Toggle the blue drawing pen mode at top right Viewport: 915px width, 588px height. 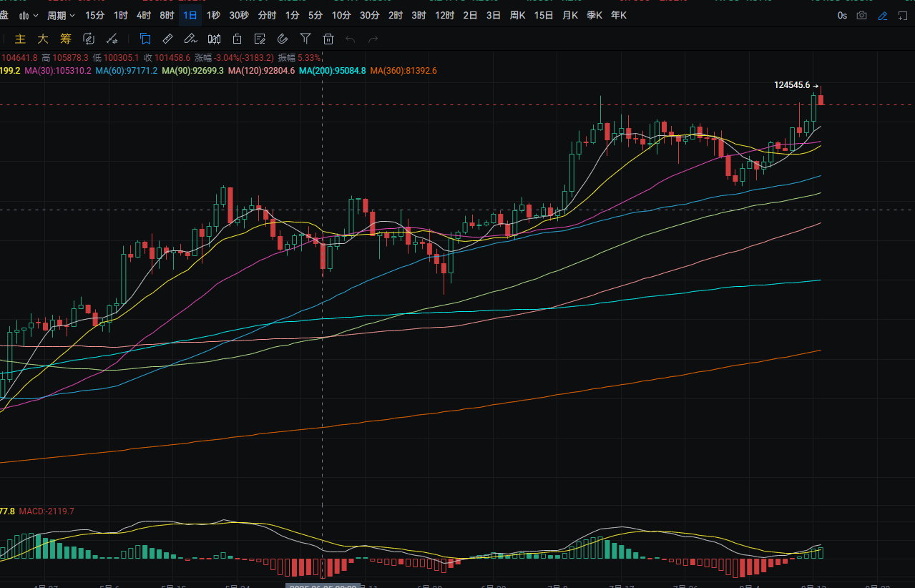[883, 15]
